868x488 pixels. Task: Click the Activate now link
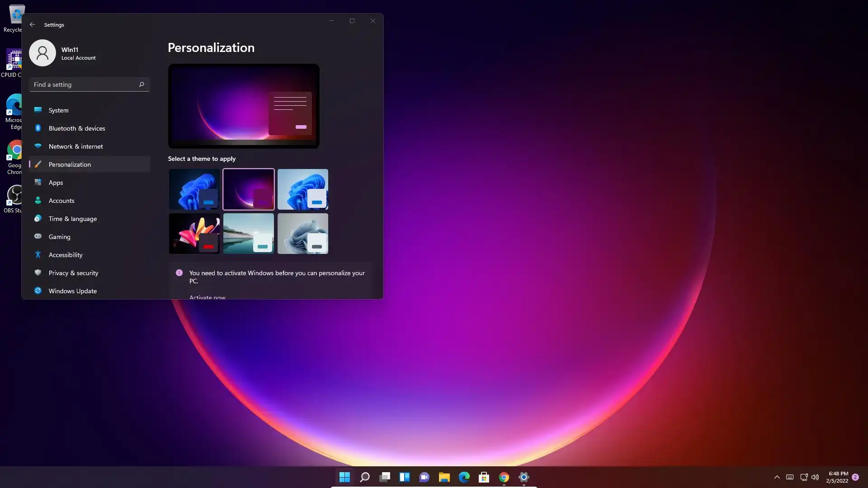(x=207, y=297)
